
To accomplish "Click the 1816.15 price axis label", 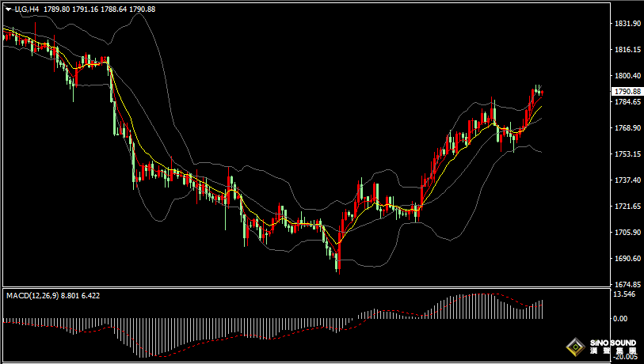I will (x=627, y=50).
